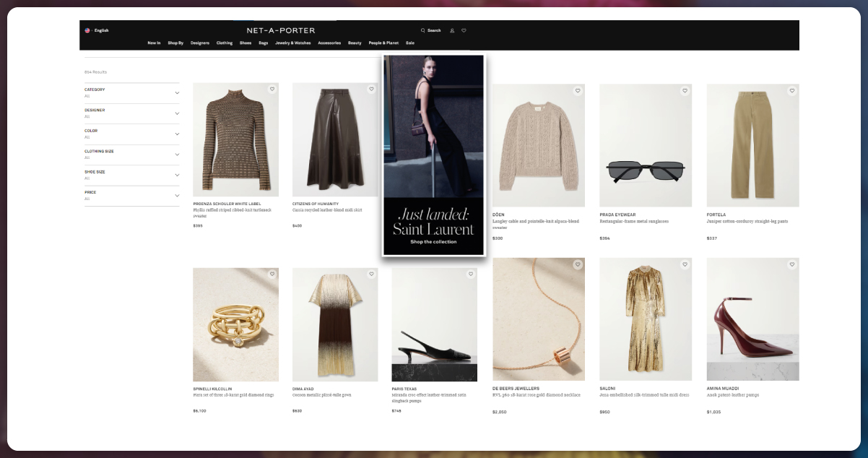Click the $6,100 price text
868x458 pixels.
click(200, 410)
